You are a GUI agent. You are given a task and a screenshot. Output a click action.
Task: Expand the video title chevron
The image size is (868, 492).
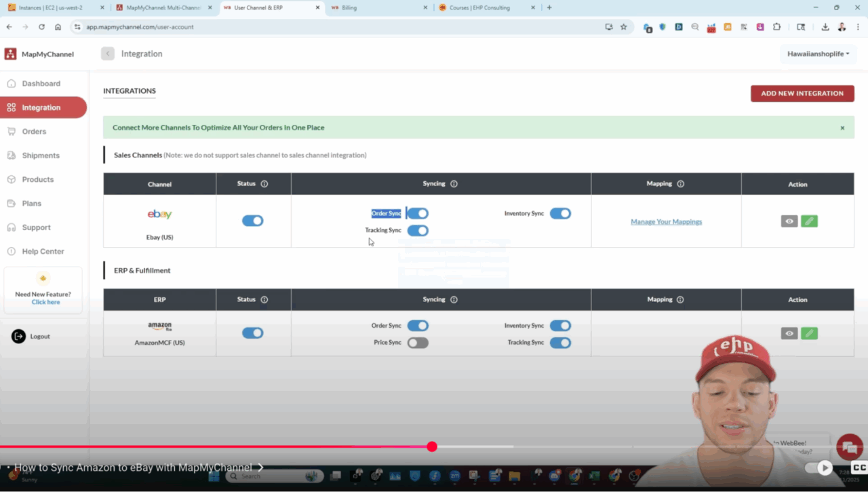click(x=260, y=468)
